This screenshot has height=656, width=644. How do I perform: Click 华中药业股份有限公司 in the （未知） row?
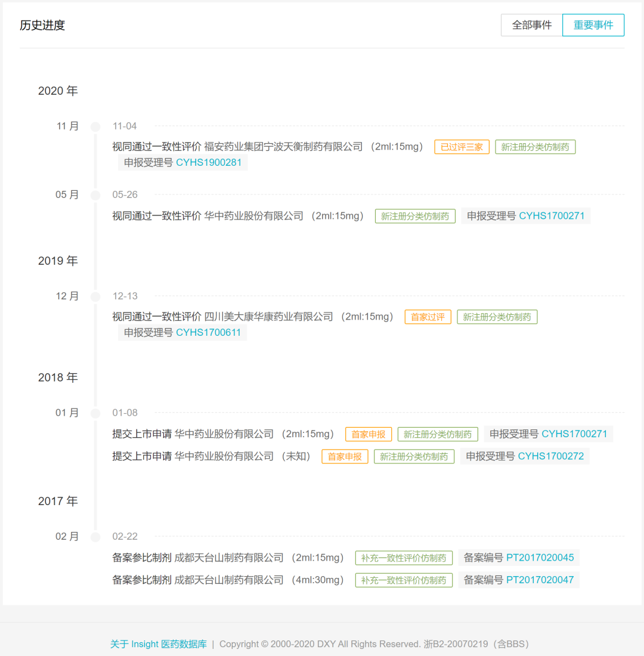pos(224,456)
